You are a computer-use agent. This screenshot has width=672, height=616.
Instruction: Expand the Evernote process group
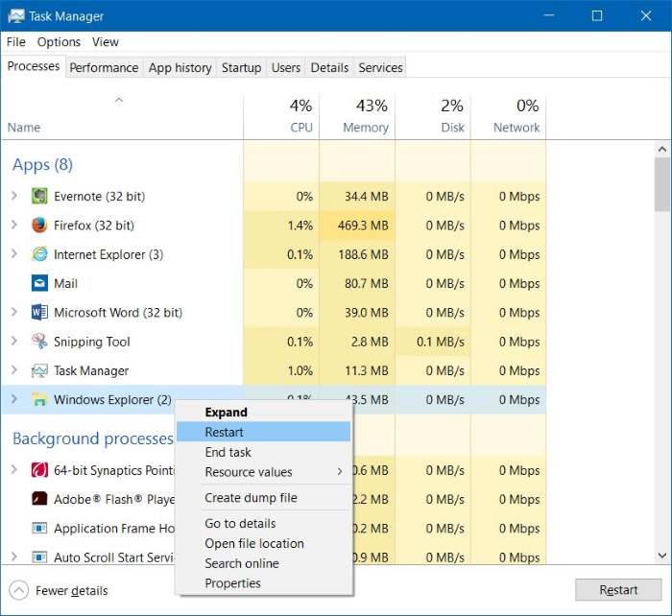14,196
